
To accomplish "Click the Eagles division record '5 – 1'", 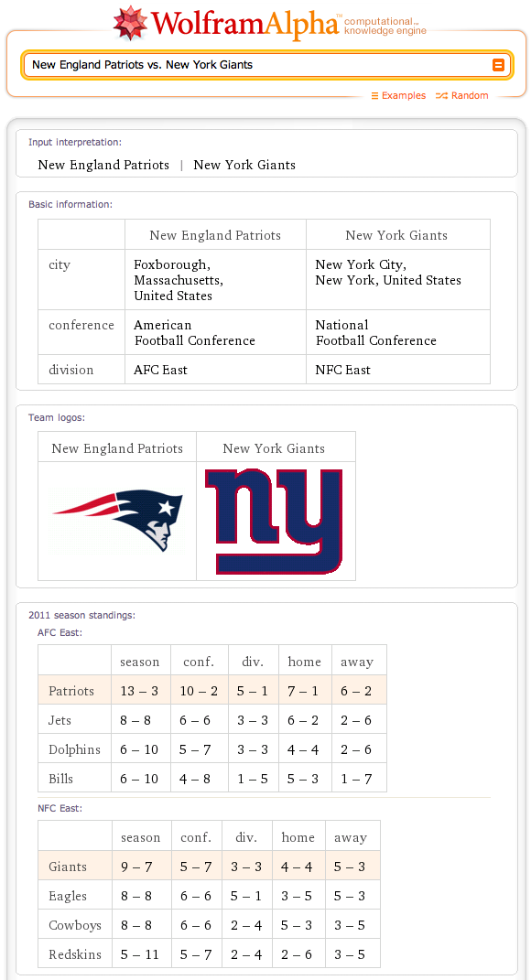I will click(245, 896).
